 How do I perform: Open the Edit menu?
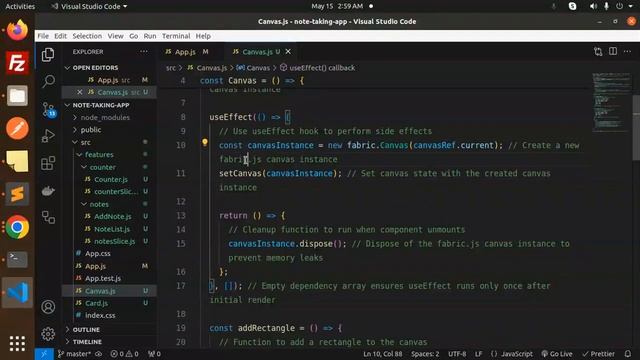point(60,36)
